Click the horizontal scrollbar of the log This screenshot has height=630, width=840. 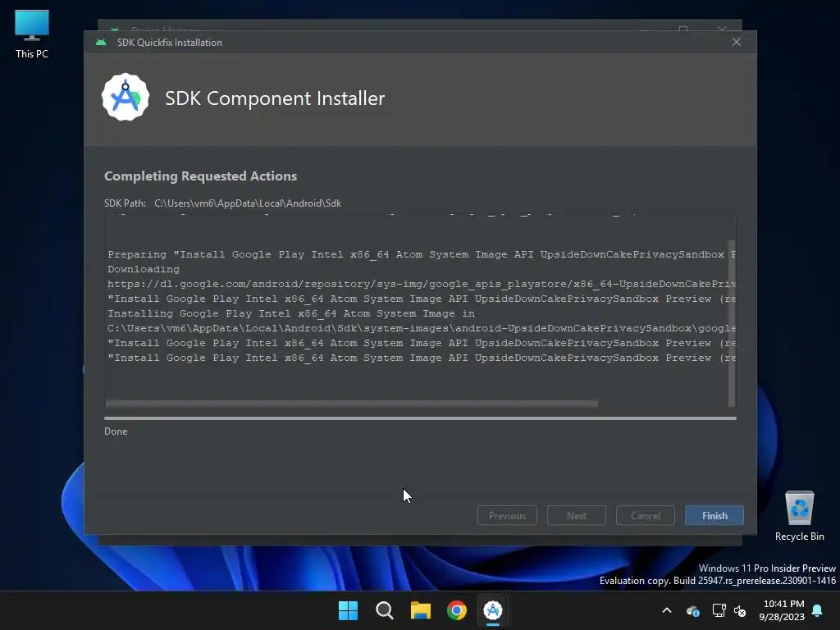[x=351, y=404]
